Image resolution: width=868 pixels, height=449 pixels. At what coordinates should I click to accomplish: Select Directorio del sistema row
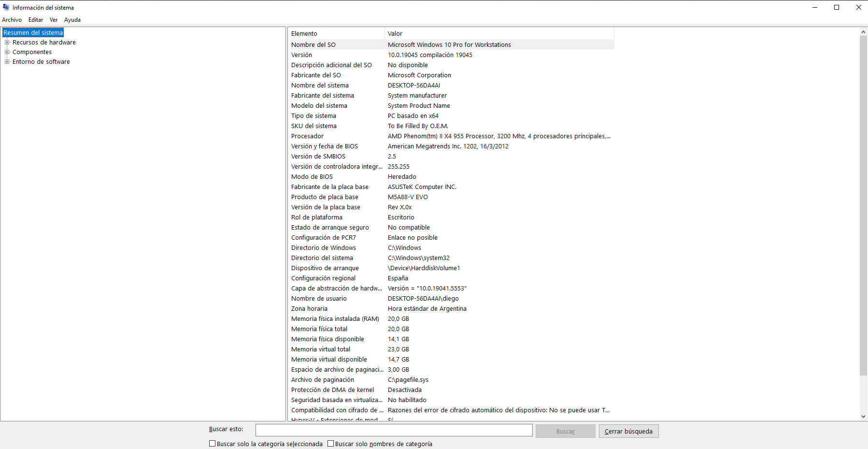pyautogui.click(x=451, y=258)
